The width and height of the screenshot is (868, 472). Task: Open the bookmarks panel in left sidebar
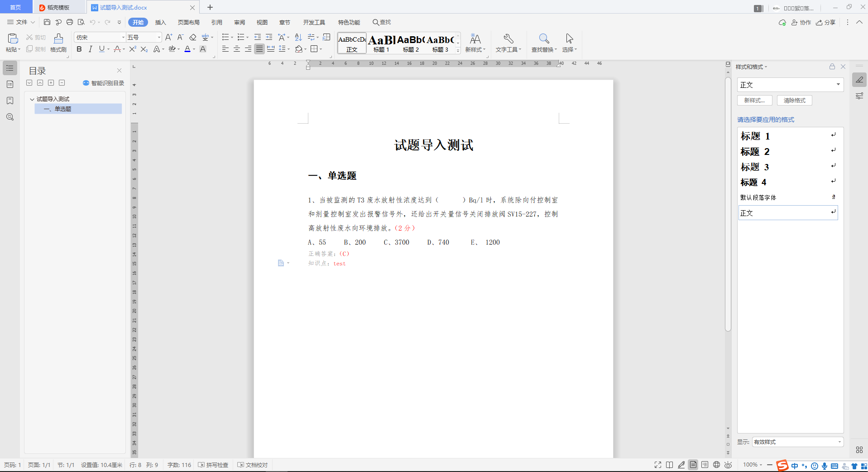pyautogui.click(x=10, y=101)
